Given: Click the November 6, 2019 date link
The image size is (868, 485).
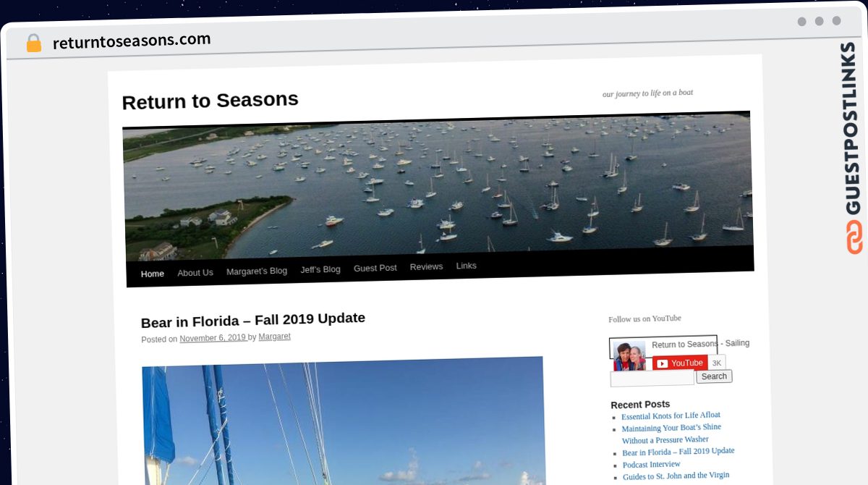Looking at the screenshot, I should click(x=213, y=338).
